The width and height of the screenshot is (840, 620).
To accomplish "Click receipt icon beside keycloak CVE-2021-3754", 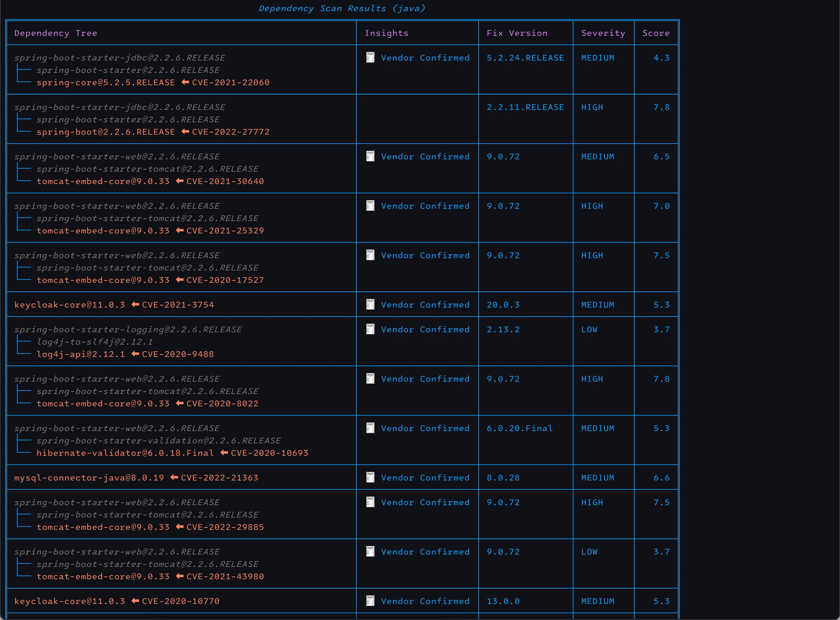I will [x=370, y=304].
